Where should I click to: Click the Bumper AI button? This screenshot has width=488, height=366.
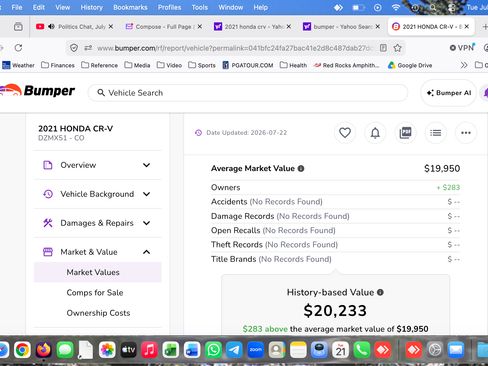(449, 93)
